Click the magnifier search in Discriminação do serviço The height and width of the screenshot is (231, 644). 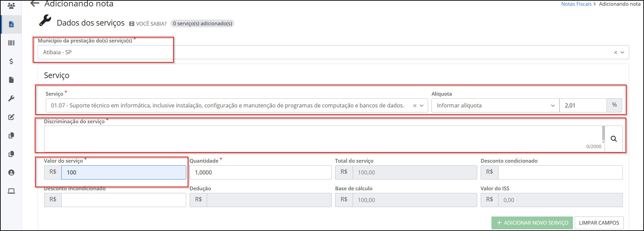tap(614, 139)
